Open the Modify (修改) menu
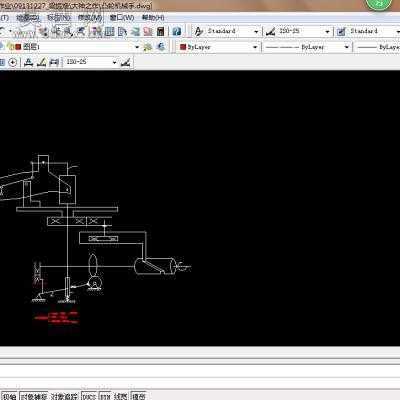 [x=90, y=18]
